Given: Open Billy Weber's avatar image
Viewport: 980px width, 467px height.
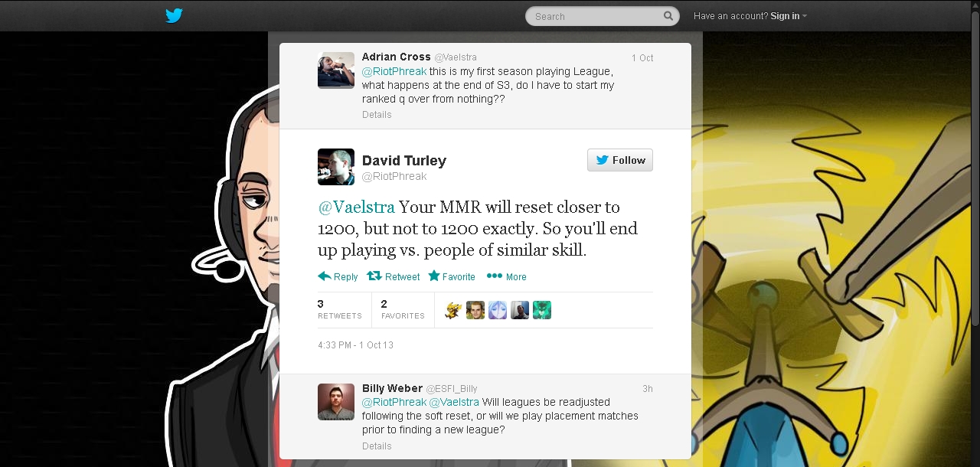Looking at the screenshot, I should pos(336,402).
